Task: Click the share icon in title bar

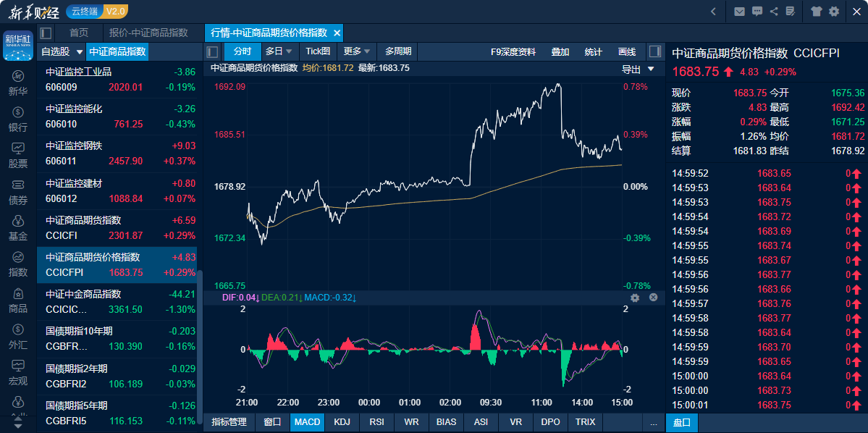Action: click(774, 11)
